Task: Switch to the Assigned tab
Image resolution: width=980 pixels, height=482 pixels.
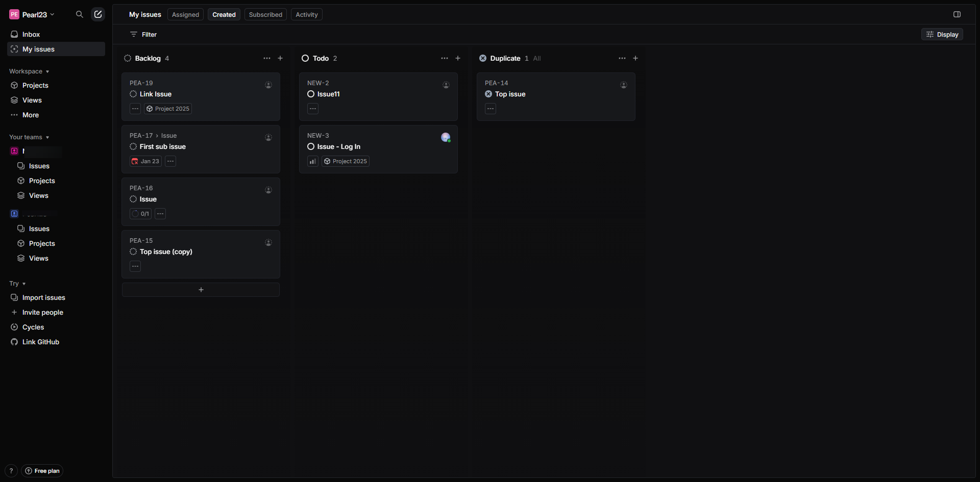Action: coord(185,14)
